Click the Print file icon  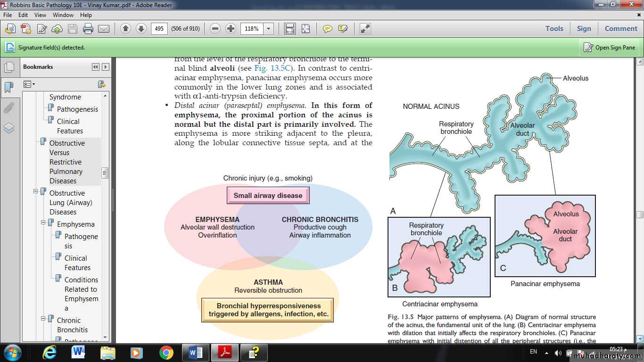(x=88, y=29)
